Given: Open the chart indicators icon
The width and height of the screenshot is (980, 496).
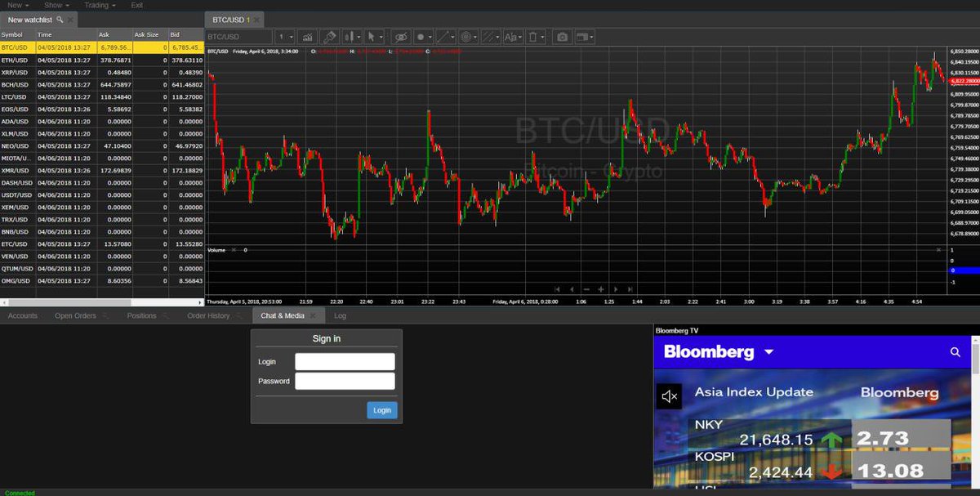Looking at the screenshot, I should tap(307, 37).
